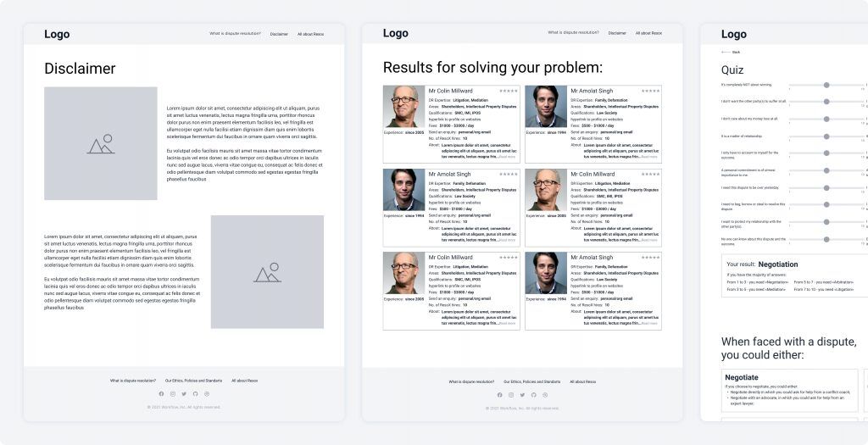Click slider for 'It's completely NOT about winning'

826,85
